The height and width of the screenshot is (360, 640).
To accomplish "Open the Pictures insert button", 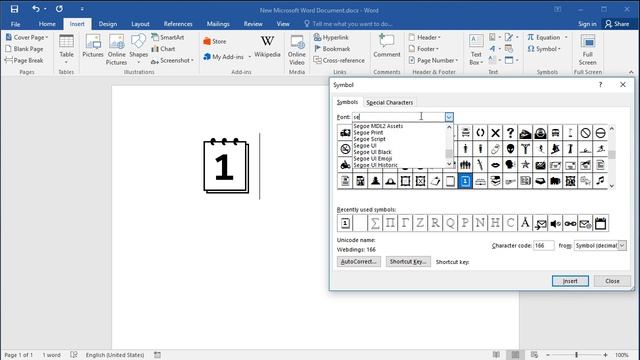I will (x=93, y=46).
